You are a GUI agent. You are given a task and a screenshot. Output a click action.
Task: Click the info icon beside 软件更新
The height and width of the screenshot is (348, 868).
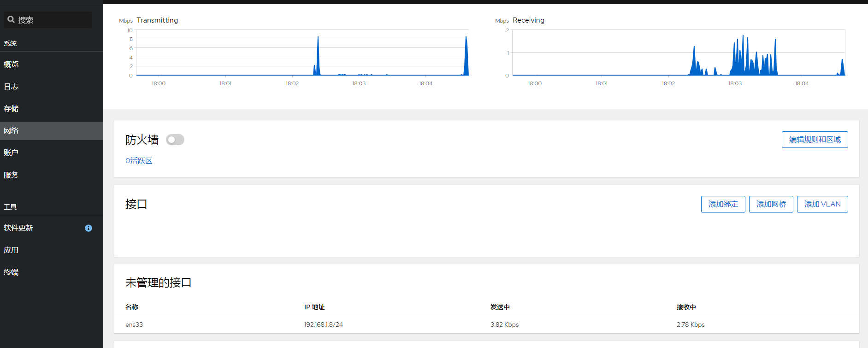click(89, 228)
